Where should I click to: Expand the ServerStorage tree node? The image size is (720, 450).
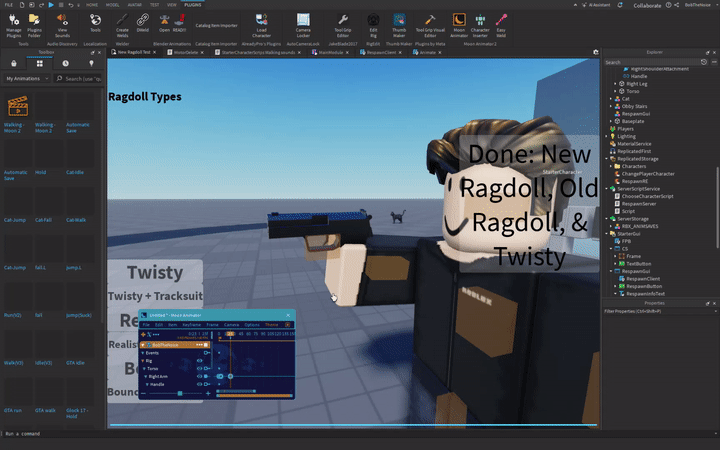click(606, 218)
